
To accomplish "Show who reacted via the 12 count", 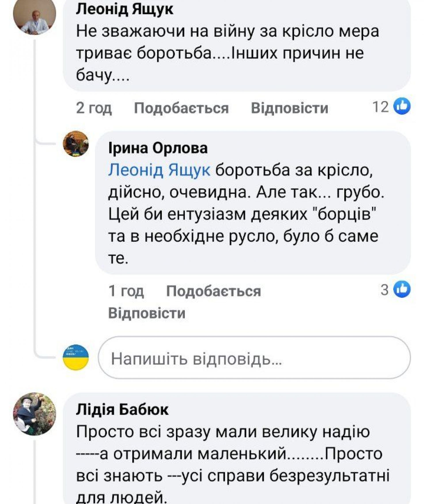I will tap(380, 107).
